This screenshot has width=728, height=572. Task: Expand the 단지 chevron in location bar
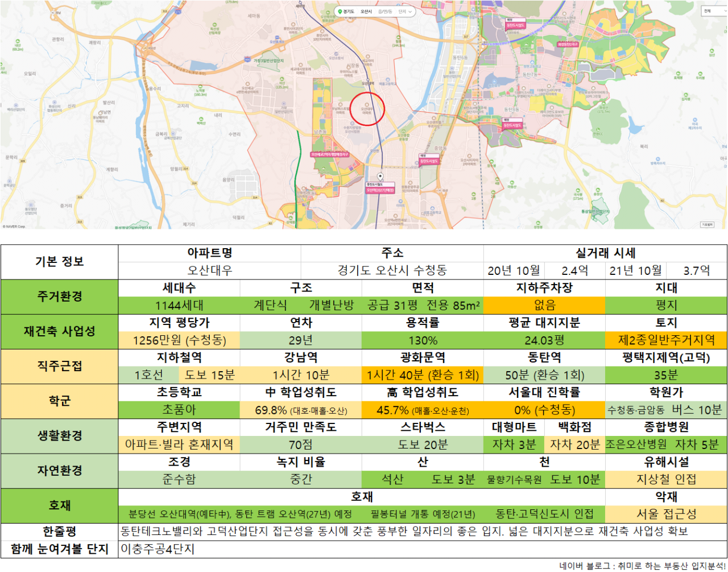(x=410, y=11)
